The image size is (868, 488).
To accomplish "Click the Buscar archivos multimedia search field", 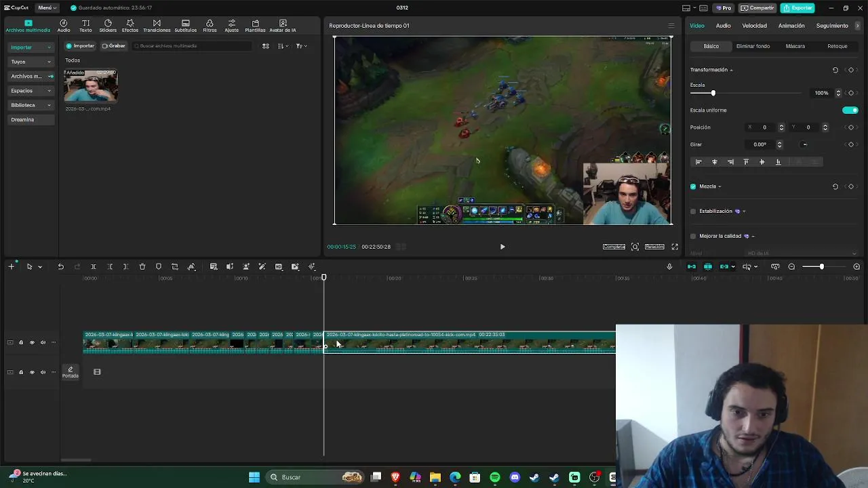I will 193,46.
